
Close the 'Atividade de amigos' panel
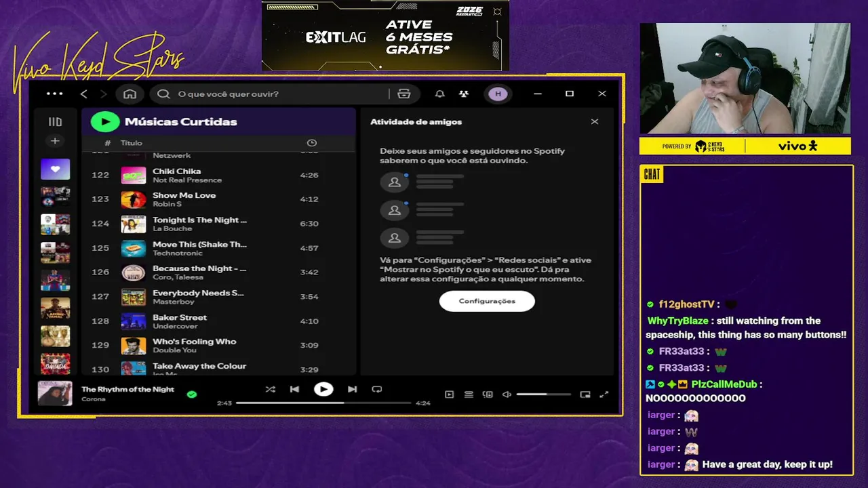point(595,121)
